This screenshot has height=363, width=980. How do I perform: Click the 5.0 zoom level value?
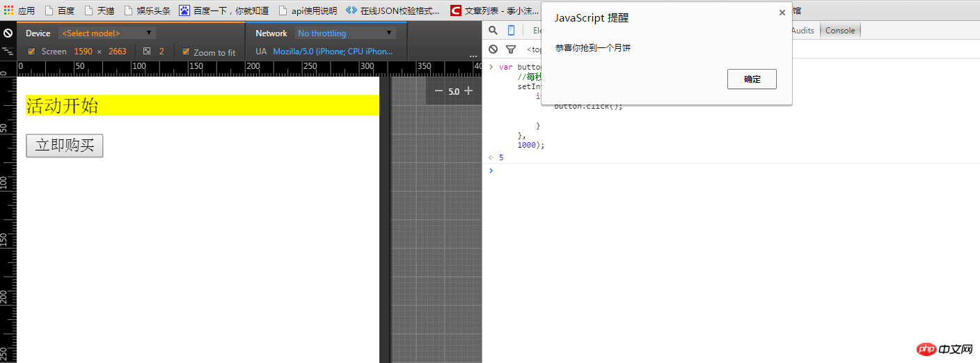coord(454,91)
